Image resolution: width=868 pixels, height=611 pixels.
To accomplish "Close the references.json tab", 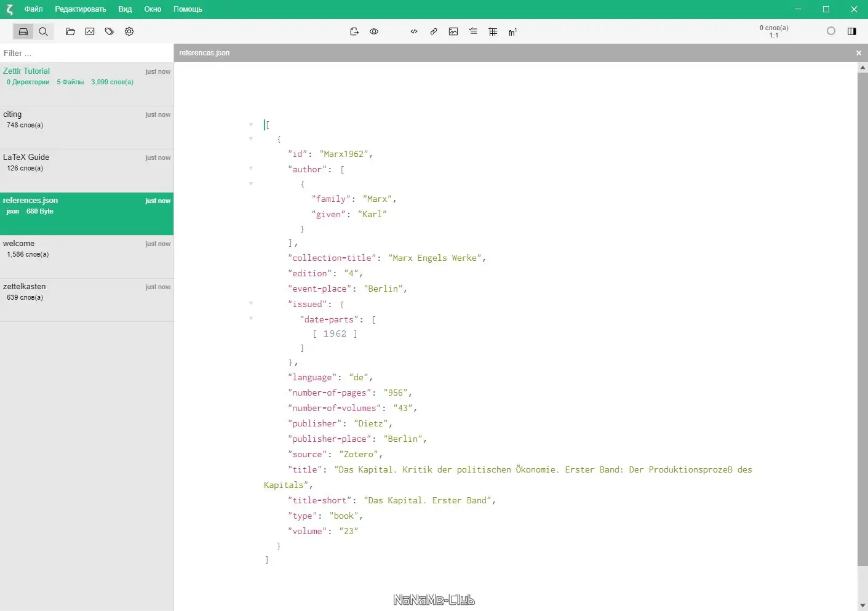I will pos(859,53).
